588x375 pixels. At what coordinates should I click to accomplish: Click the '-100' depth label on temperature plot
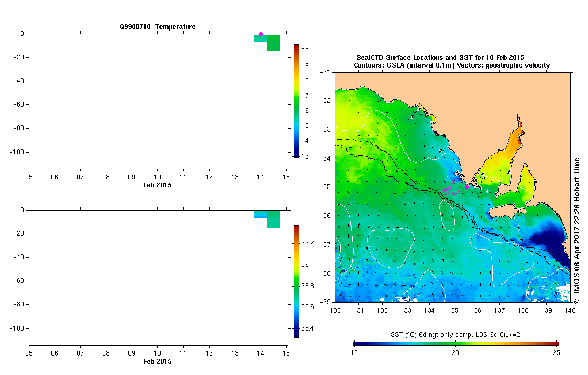pos(17,152)
